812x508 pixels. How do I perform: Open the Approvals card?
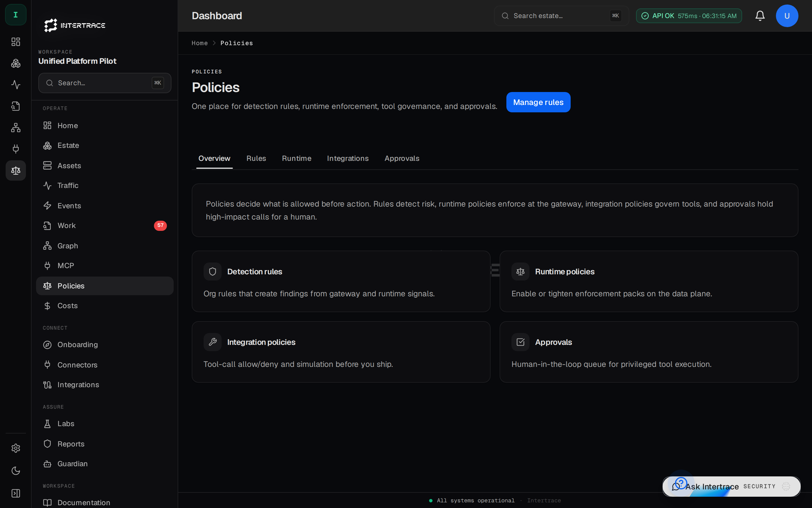point(648,352)
